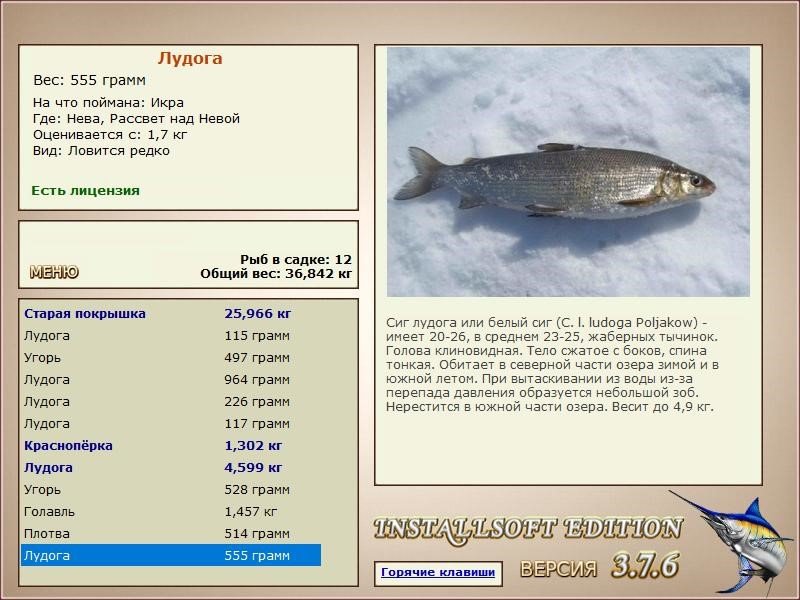The image size is (800, 600).
Task: Open the Горячие клавиши link
Action: (438, 572)
